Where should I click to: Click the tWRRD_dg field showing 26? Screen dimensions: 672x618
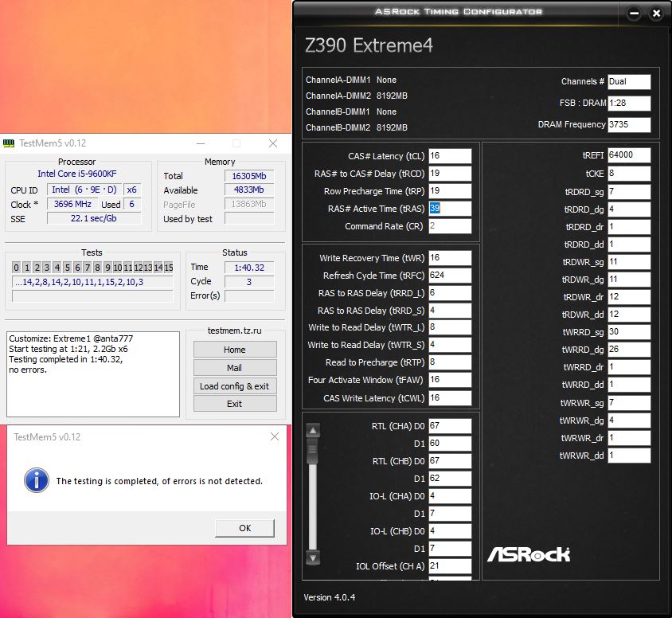[629, 350]
